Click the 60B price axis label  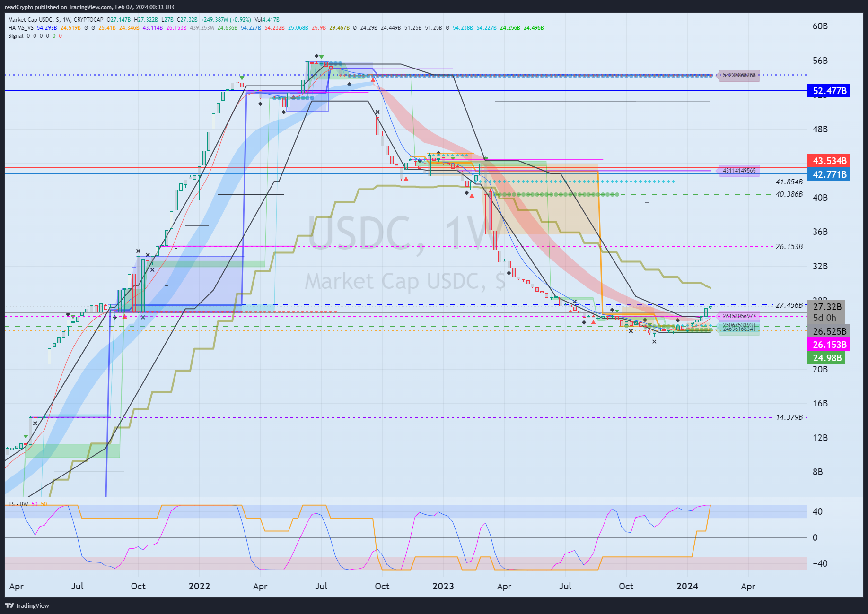[820, 26]
